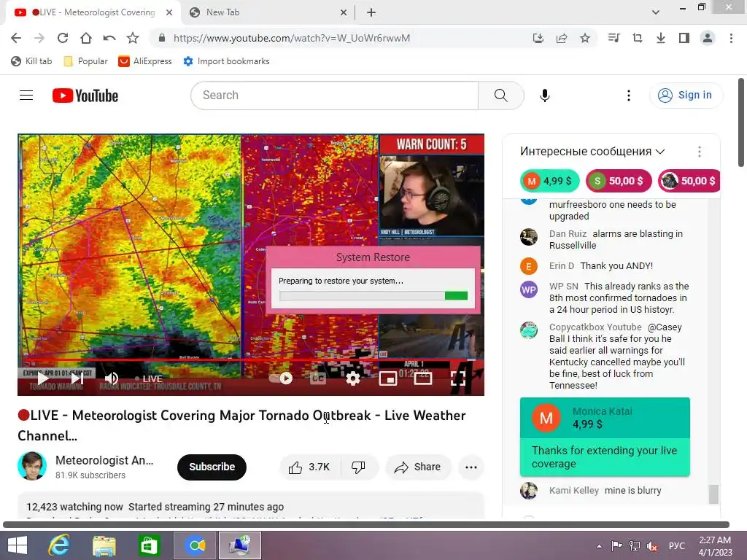Mute the video with the speaker icon
Image resolution: width=747 pixels, height=560 pixels.
(111, 378)
